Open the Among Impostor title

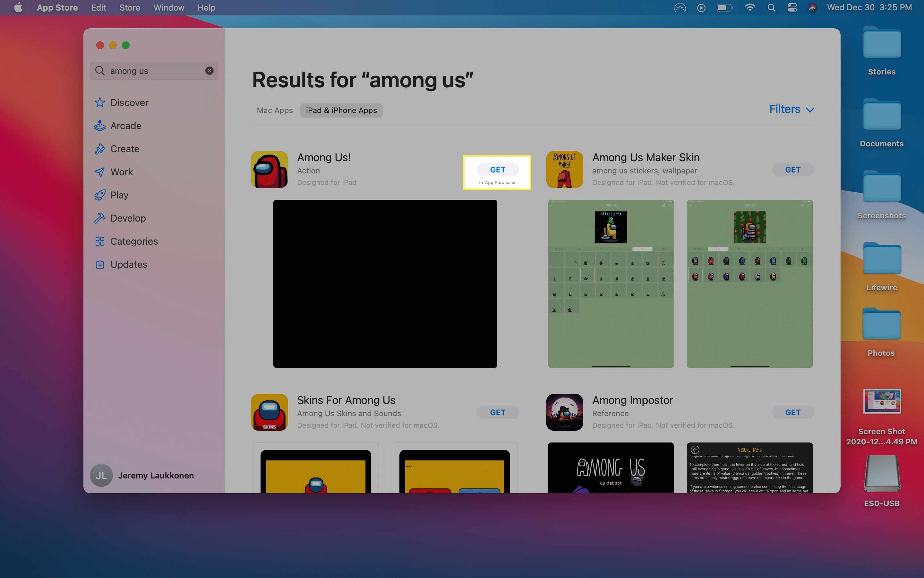pos(632,400)
